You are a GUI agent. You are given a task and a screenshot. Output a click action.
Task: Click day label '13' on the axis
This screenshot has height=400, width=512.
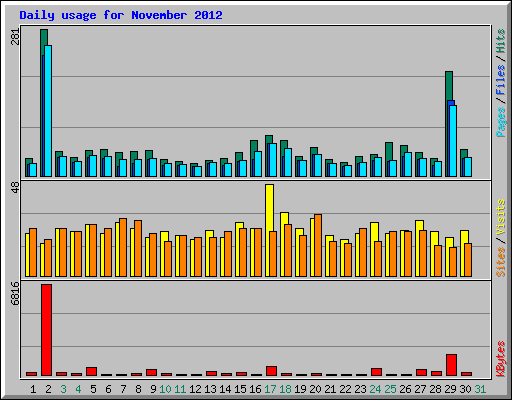210,389
